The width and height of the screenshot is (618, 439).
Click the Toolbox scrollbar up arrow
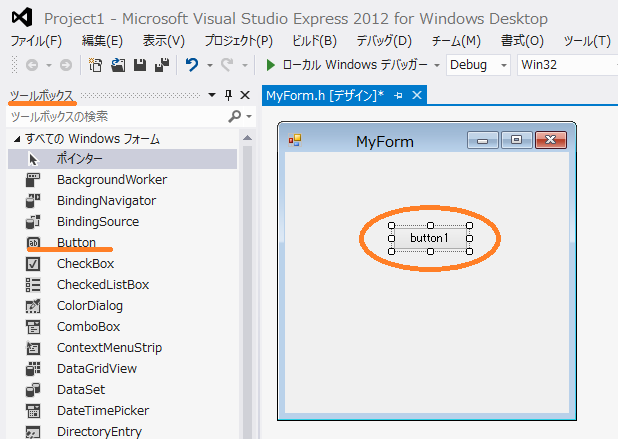pos(248,138)
